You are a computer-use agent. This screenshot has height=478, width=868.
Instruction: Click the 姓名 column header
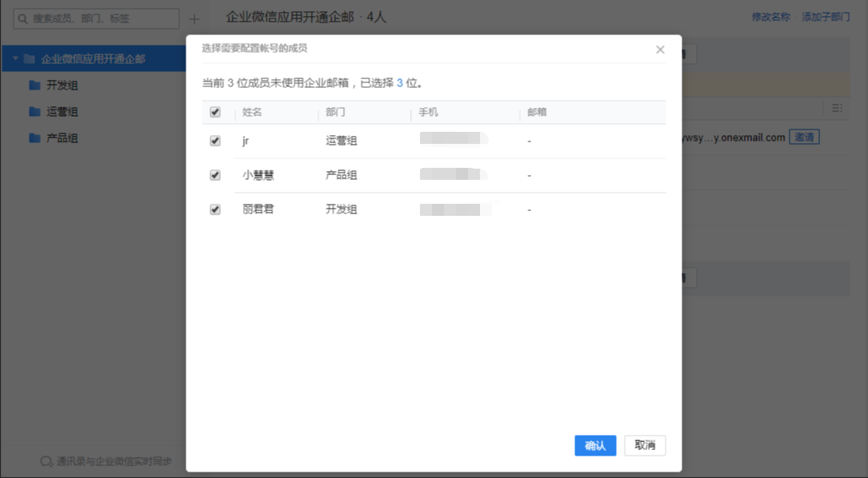252,113
